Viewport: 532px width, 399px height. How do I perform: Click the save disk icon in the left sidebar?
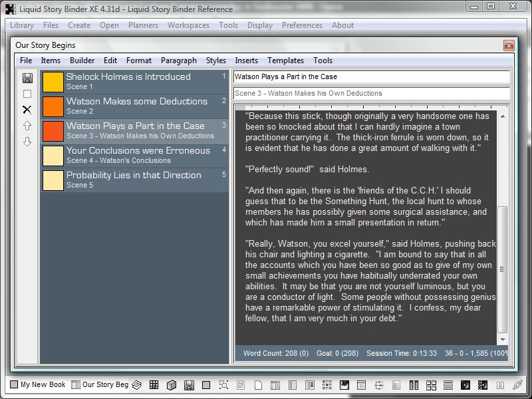(27, 78)
